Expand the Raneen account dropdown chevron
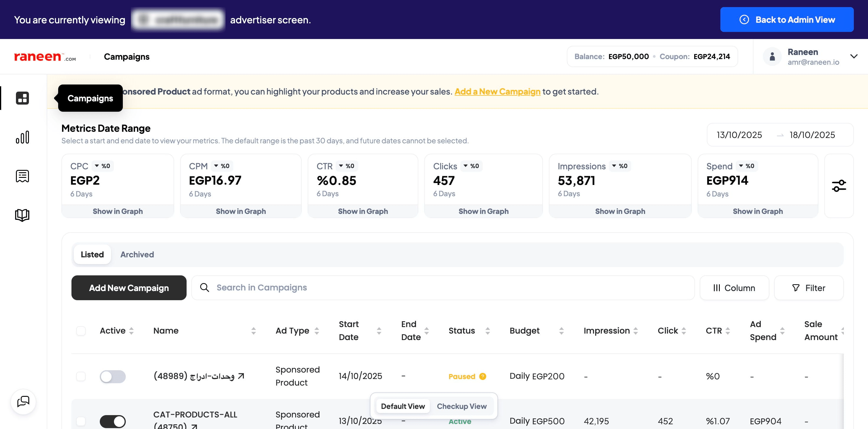868x429 pixels. point(854,56)
